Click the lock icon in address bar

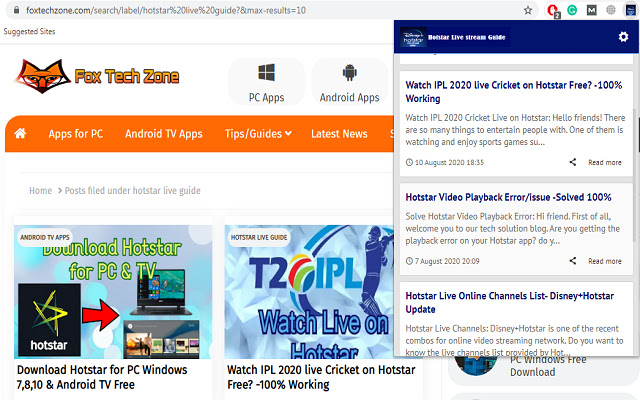click(x=16, y=10)
